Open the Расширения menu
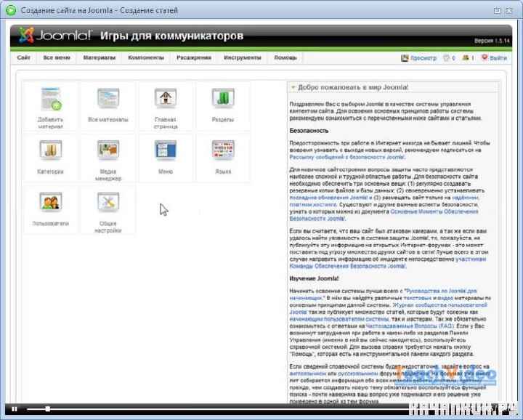The height and width of the screenshot is (420, 523). tap(194, 57)
